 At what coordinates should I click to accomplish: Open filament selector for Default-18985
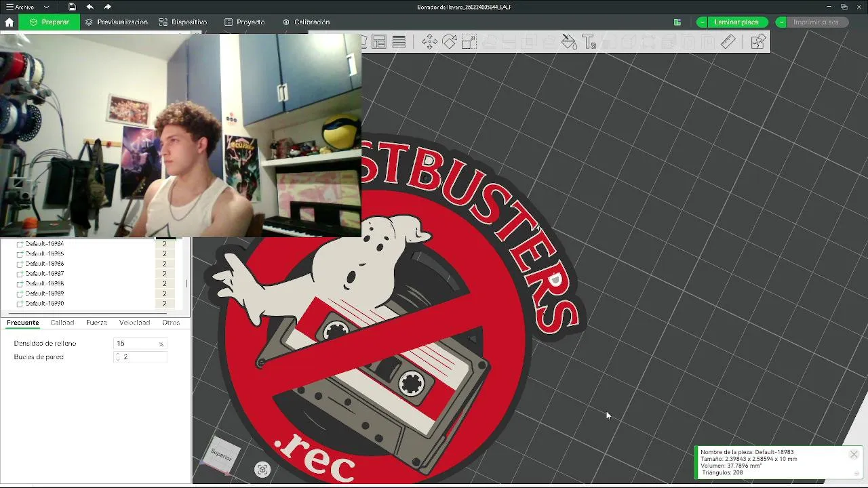pos(164,253)
